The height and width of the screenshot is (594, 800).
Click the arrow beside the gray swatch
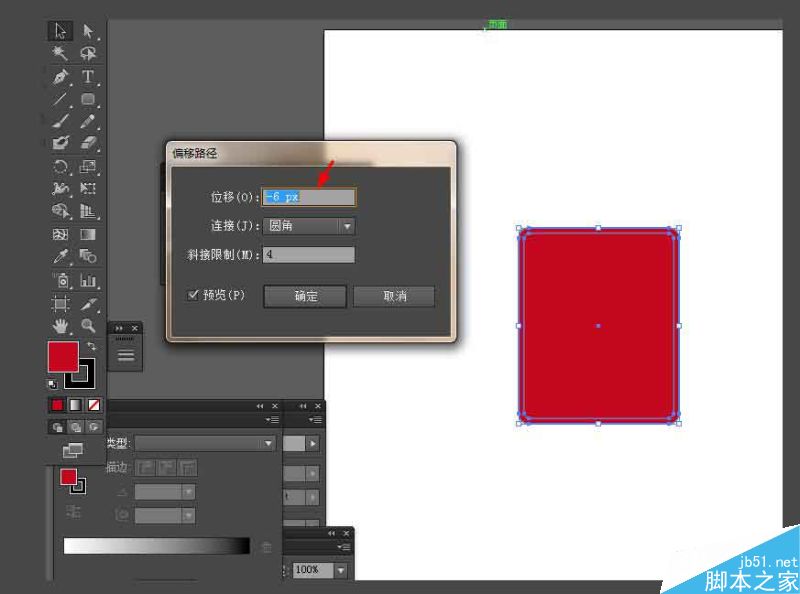pyautogui.click(x=312, y=443)
